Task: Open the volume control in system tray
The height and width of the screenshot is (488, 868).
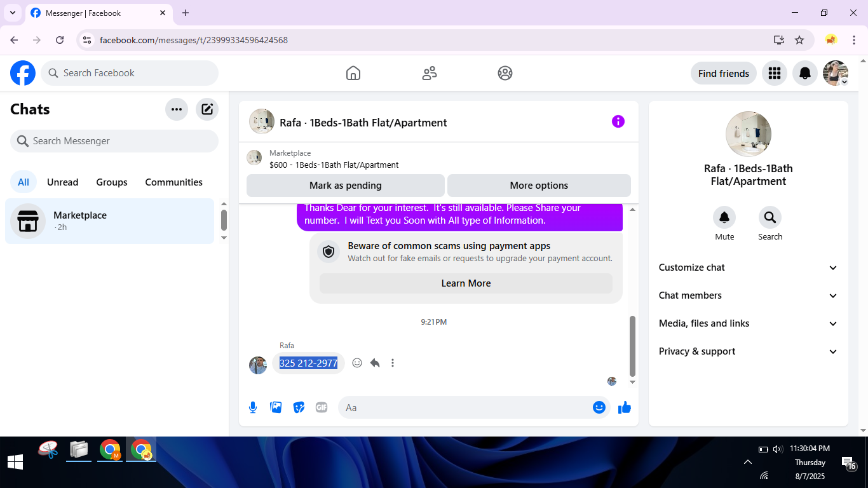Action: coord(778,449)
